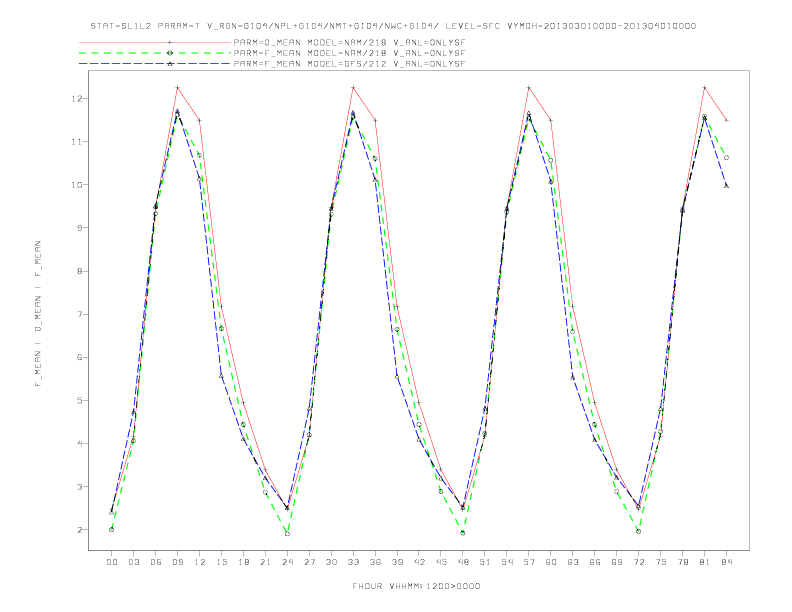792x612 pixels.
Task: Click the red solid legend line sample
Action: point(155,42)
